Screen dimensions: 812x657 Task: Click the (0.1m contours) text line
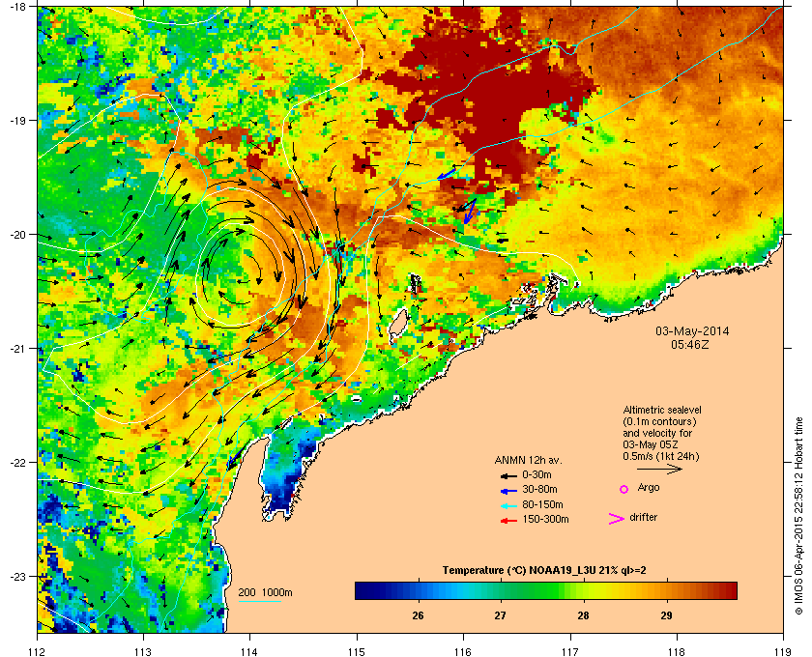[659, 421]
